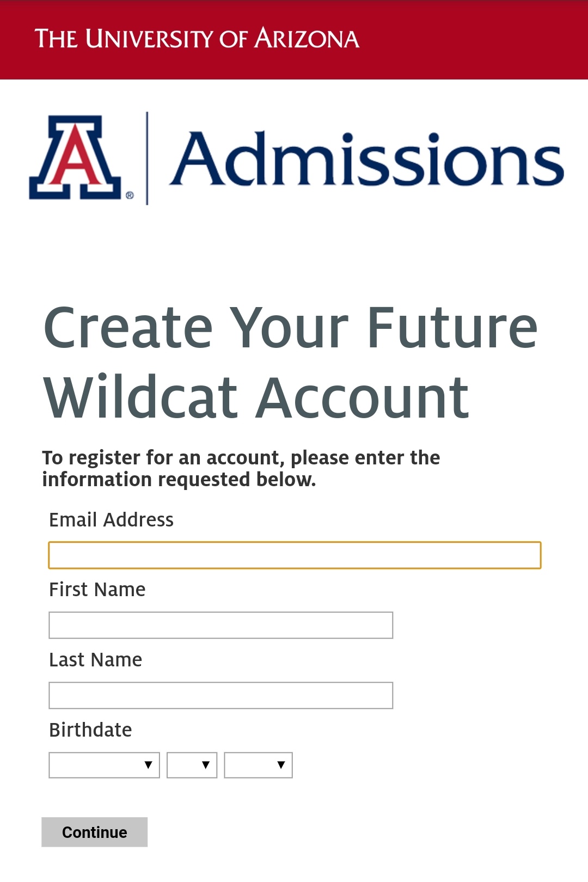Viewport: 588px width, 882px height.
Task: Click the 'To register for an account' instructions
Action: click(x=241, y=468)
